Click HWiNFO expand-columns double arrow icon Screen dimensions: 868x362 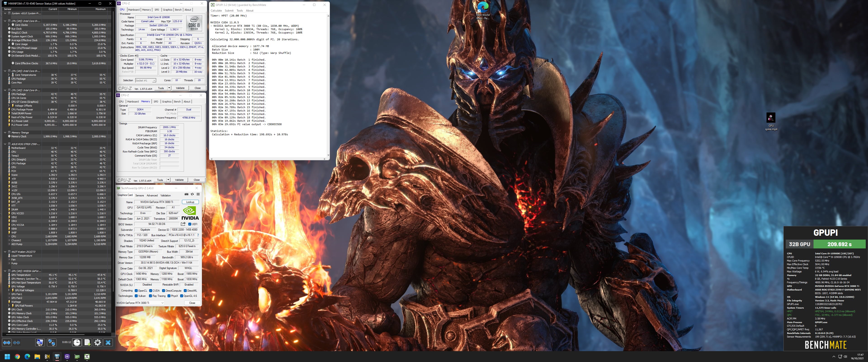pyautogui.click(x=7, y=343)
